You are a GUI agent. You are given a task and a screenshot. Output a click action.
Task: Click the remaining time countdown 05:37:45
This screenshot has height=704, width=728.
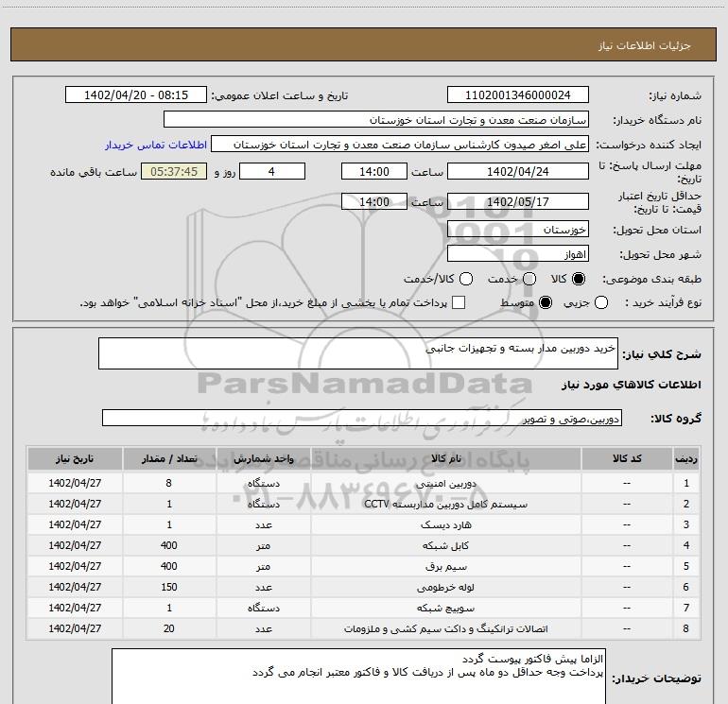174,172
